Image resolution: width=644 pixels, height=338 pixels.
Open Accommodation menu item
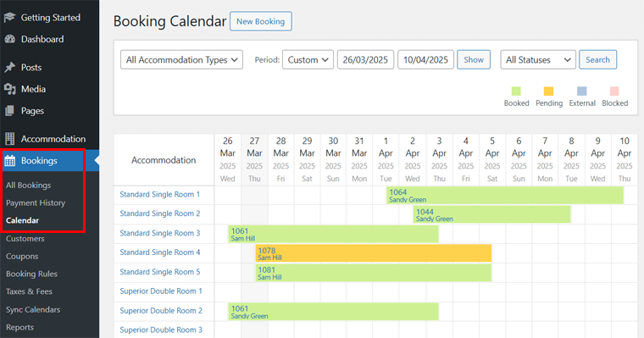click(53, 139)
